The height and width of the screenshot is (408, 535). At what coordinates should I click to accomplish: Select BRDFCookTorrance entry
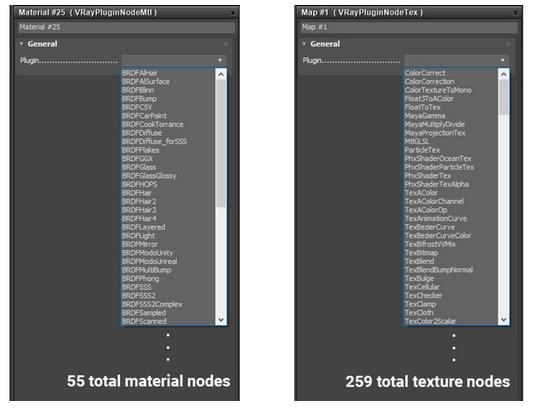tap(153, 124)
